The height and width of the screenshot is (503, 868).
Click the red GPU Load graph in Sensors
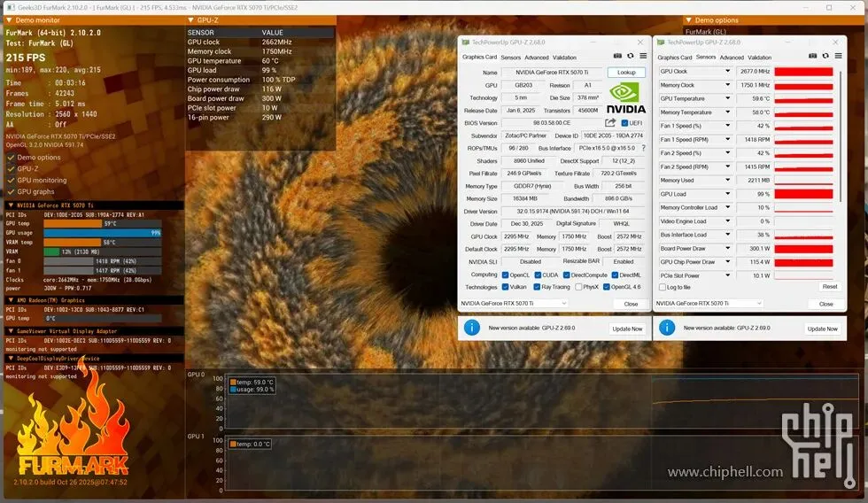tap(803, 194)
